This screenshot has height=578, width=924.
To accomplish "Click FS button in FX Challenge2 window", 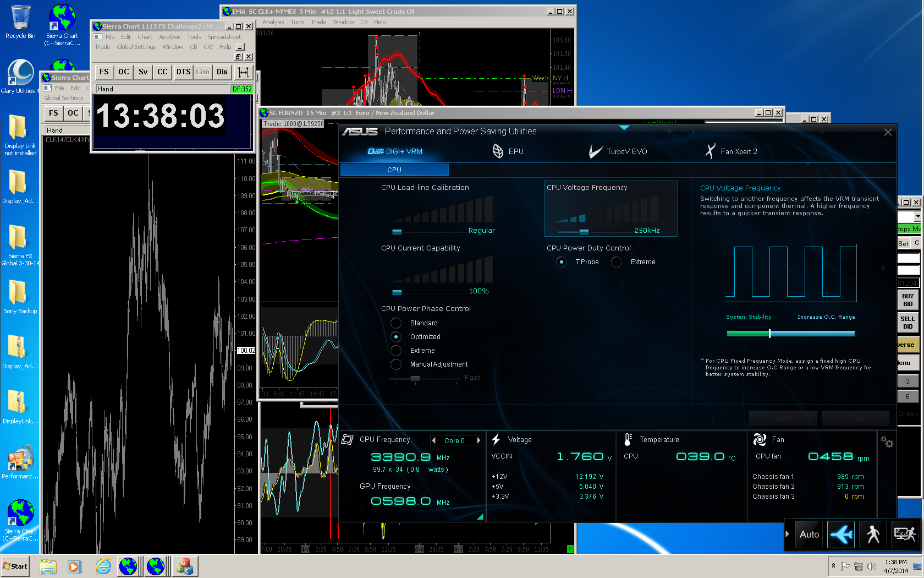I will pos(104,72).
